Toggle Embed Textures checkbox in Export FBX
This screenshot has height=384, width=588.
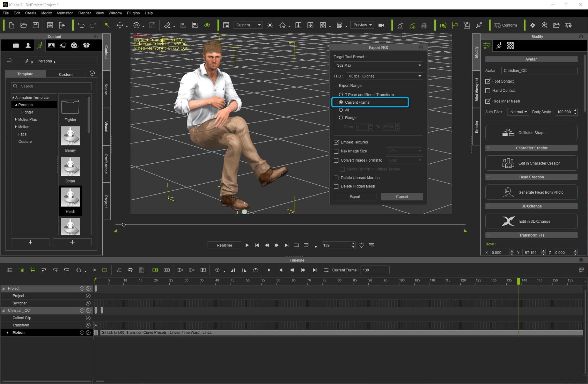(336, 142)
